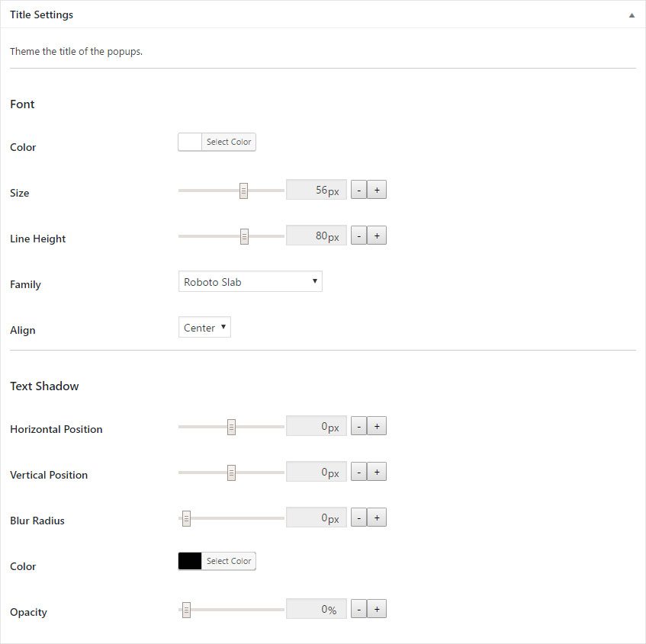Decrease Line Height with the minus stepper
Image resolution: width=646 pixels, height=644 pixels.
click(358, 235)
